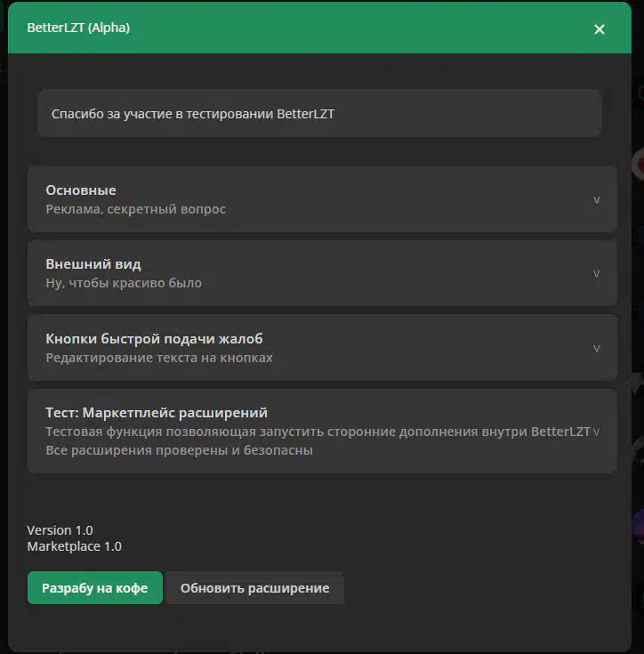This screenshot has width=644, height=654.
Task: Click the BetterLZT (Alpha) dialog title
Action: click(78, 28)
